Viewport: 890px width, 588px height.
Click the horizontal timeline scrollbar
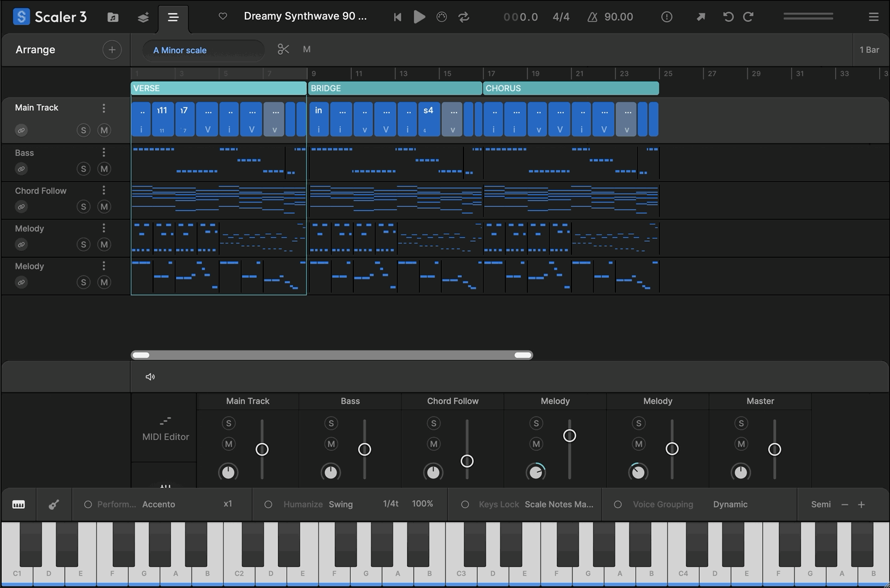tap(332, 355)
